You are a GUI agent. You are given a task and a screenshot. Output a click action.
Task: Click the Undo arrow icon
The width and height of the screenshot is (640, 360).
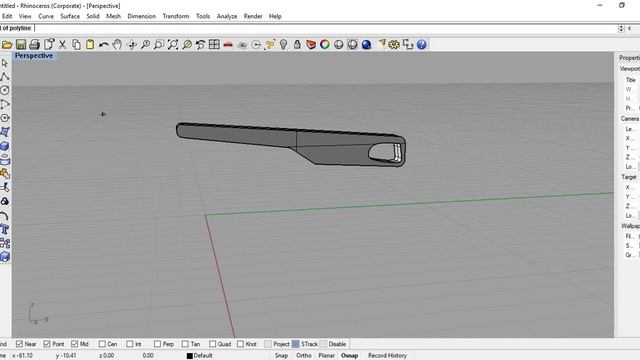point(104,44)
